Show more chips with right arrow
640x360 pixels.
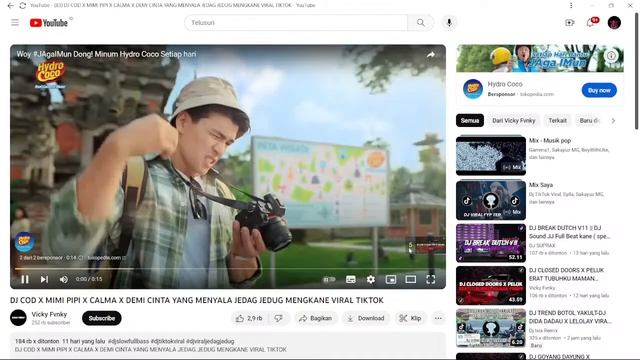pos(613,120)
